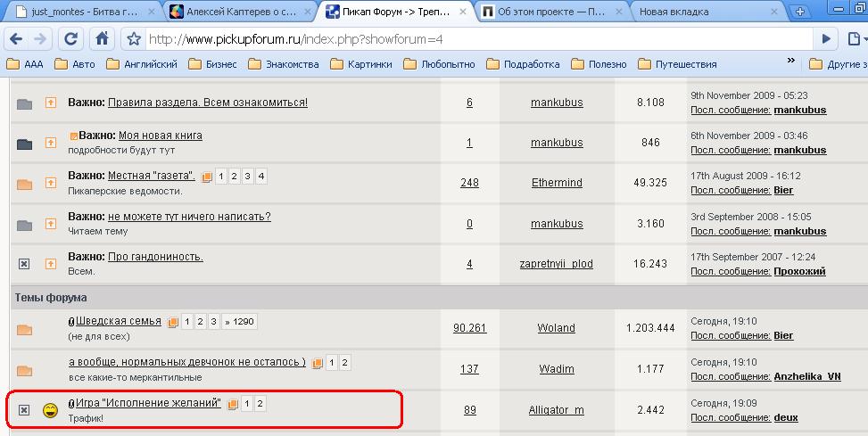Image resolution: width=868 pixels, height=436 pixels.
Task: Click the X status box beside 'Игра Исполнение желаний'
Action: point(24,410)
